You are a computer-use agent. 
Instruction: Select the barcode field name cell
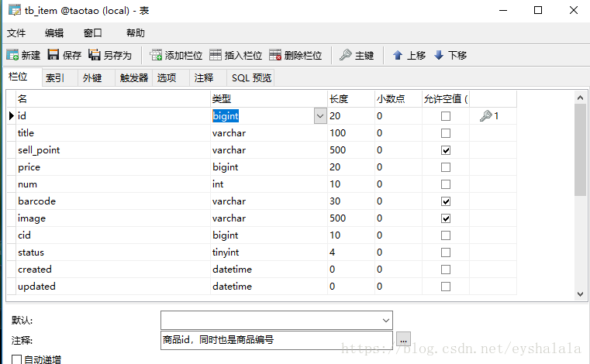[113, 201]
